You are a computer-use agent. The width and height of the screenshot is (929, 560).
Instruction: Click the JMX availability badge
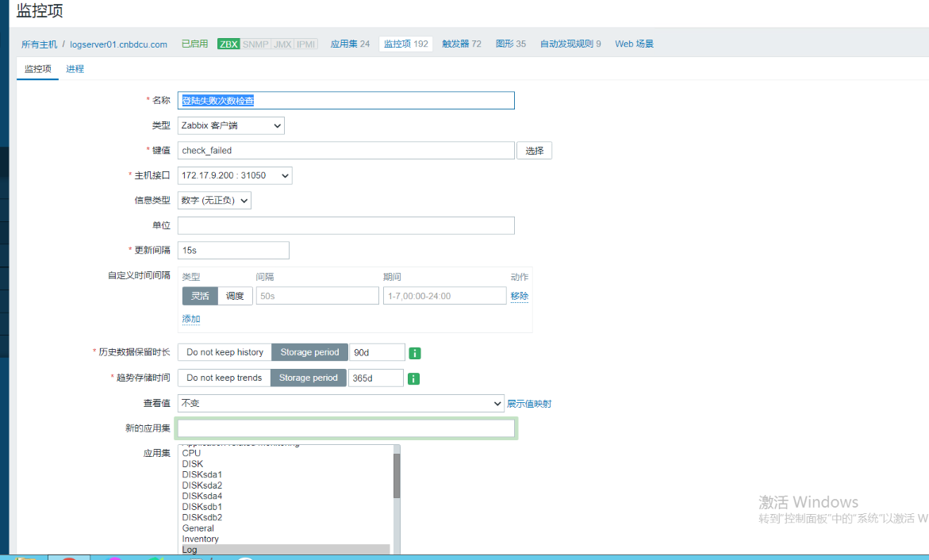[282, 44]
